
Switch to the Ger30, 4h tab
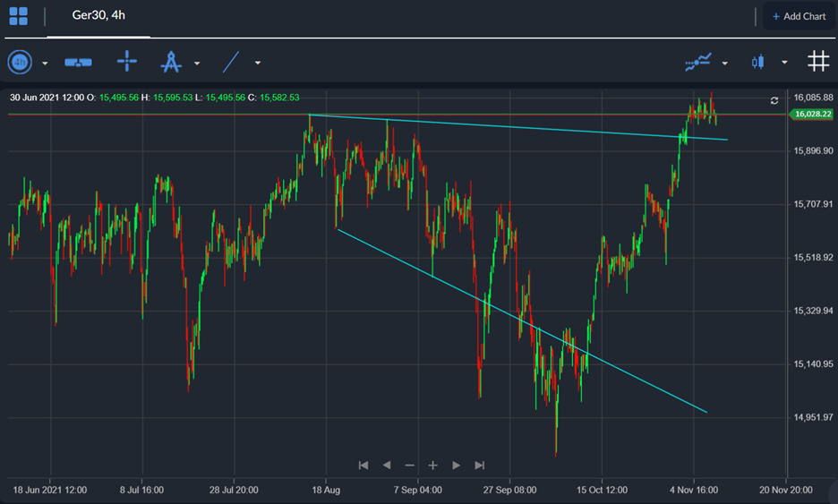click(x=98, y=15)
